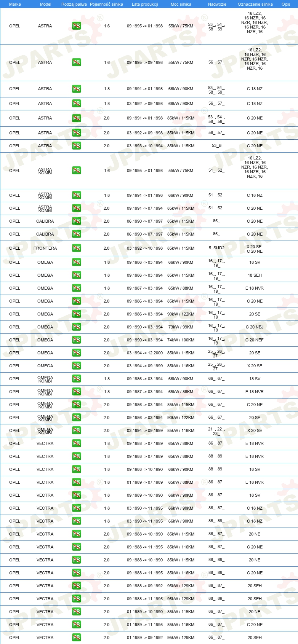Click fuel icon in Omega C 20 NEJ row
This screenshot has width=298, height=644.
point(76,327)
